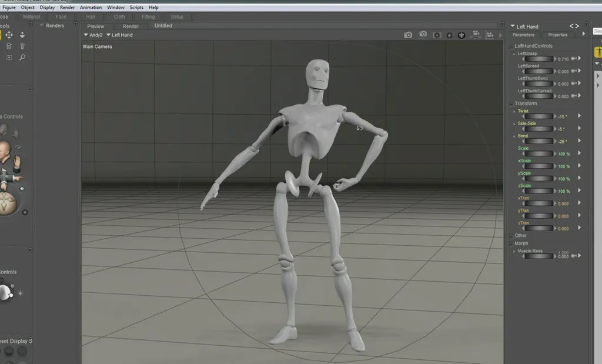Toggle the dot beside Bend

coord(514,136)
